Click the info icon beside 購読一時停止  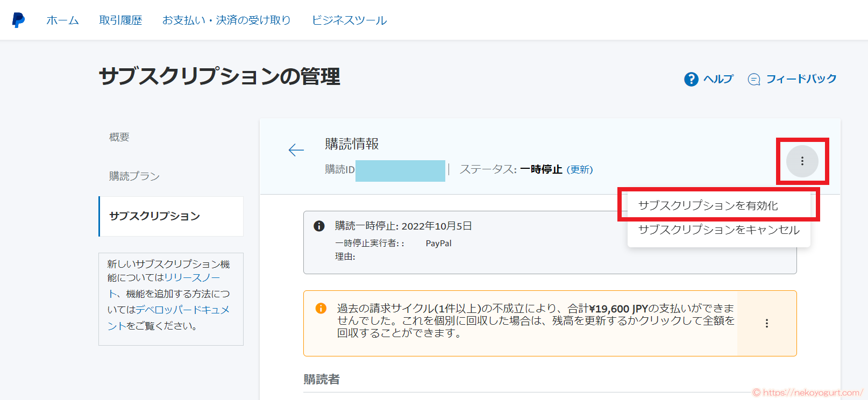point(319,226)
